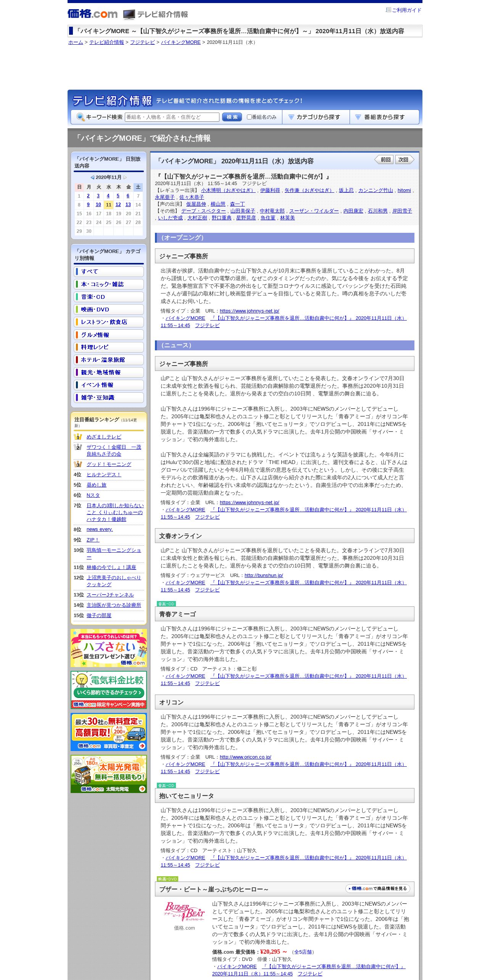Click first place crown icon in ranking
The image size is (490, 980).
(x=78, y=437)
